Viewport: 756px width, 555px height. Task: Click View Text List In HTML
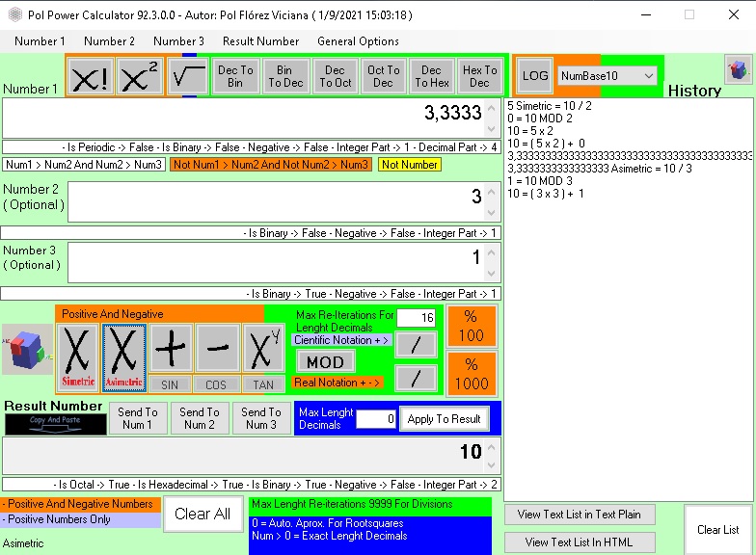[580, 542]
